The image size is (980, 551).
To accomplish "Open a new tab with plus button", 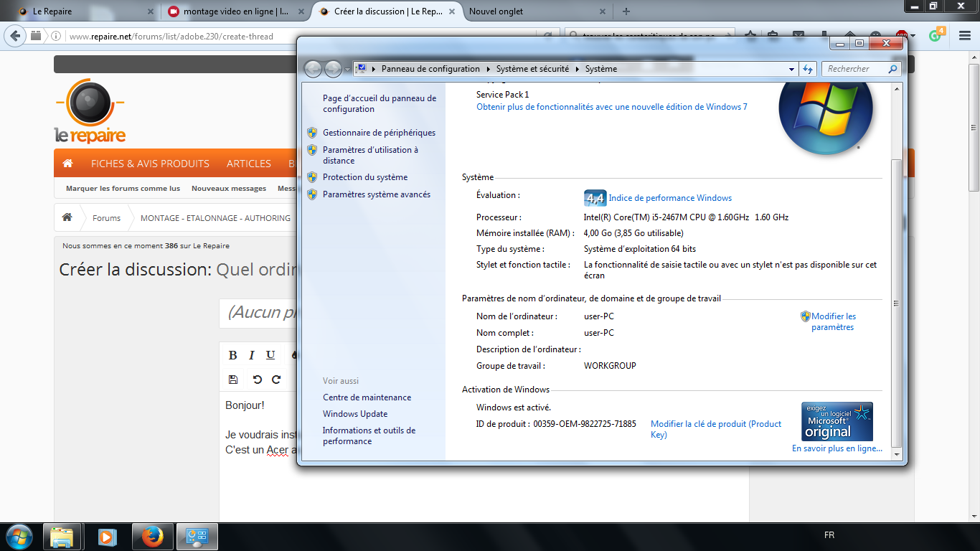I will coord(626,11).
